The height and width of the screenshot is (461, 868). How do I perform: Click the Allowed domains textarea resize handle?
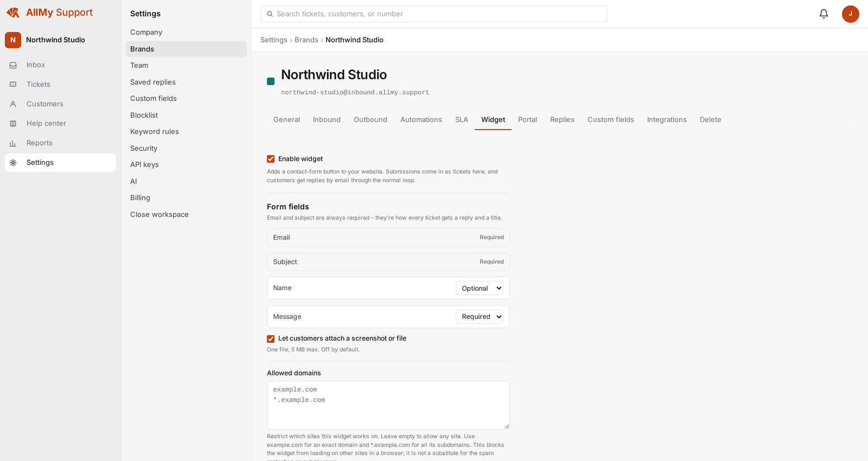[x=507, y=426]
